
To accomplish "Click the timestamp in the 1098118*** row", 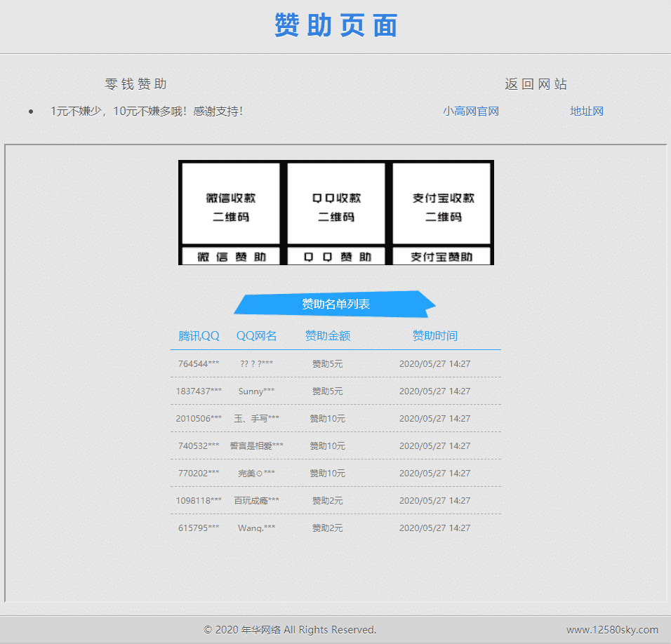I will pyautogui.click(x=434, y=501).
